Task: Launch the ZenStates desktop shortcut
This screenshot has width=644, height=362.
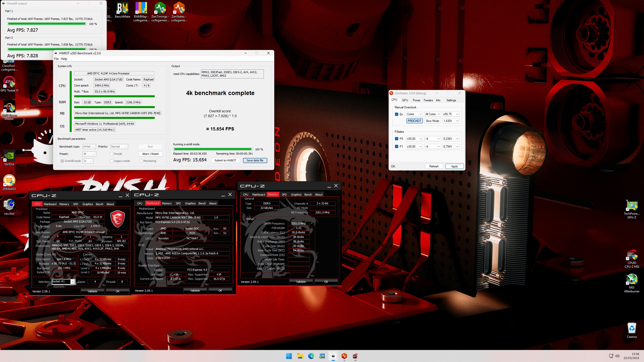Action: (179, 12)
